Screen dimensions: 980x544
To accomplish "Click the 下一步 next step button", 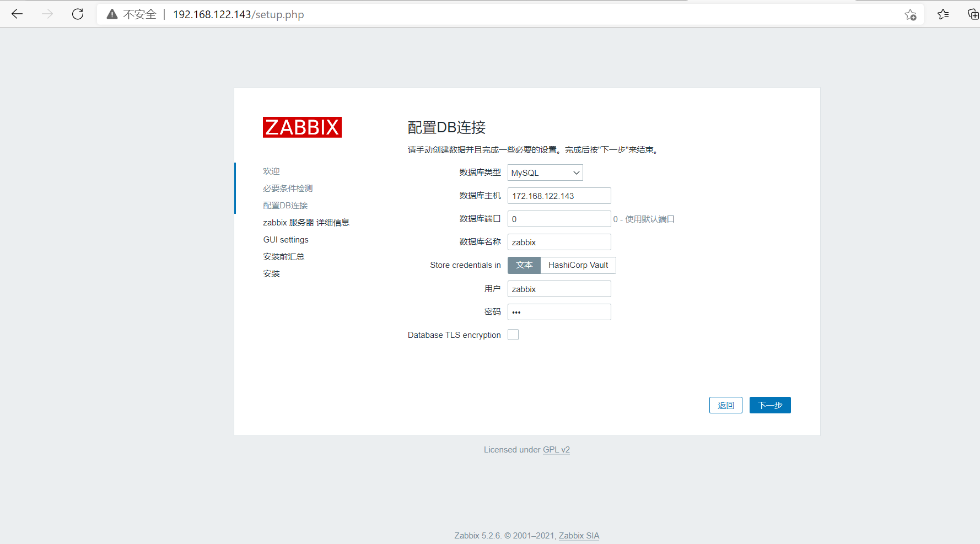I will (x=770, y=405).
